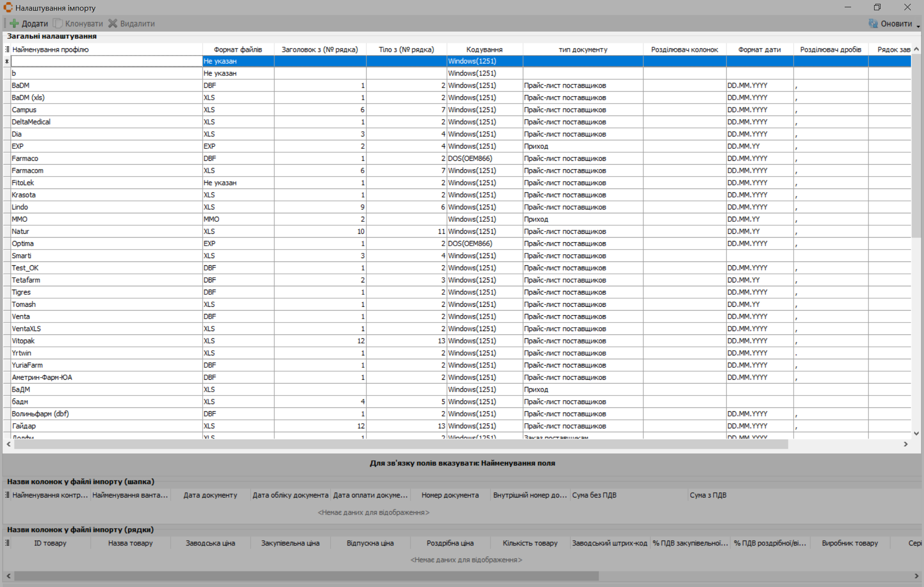Select the Campus profile row
The height and width of the screenshot is (587, 924).
pyautogui.click(x=24, y=110)
